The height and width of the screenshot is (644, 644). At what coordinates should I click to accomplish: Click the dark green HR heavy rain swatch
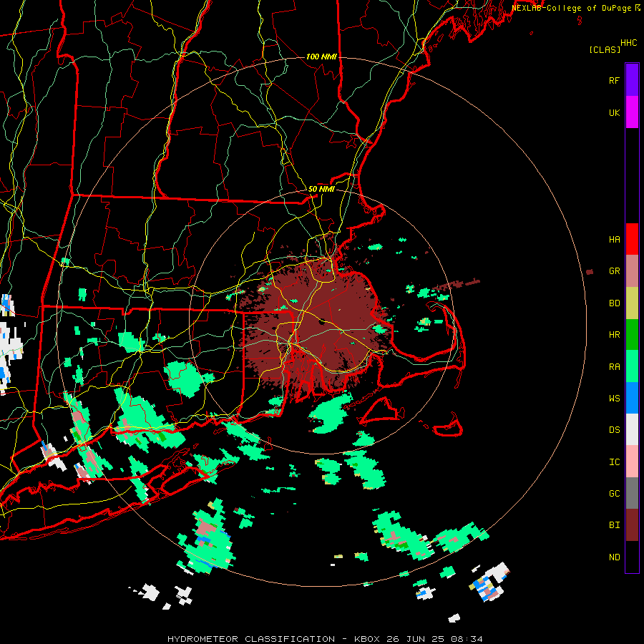[632, 335]
